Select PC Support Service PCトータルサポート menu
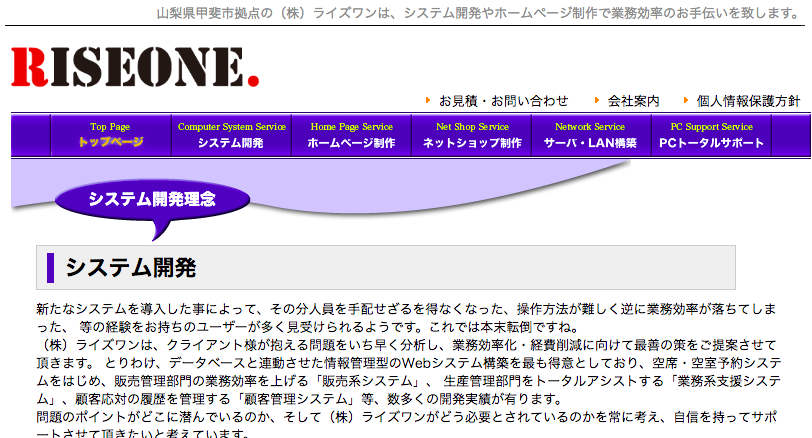 click(712, 135)
